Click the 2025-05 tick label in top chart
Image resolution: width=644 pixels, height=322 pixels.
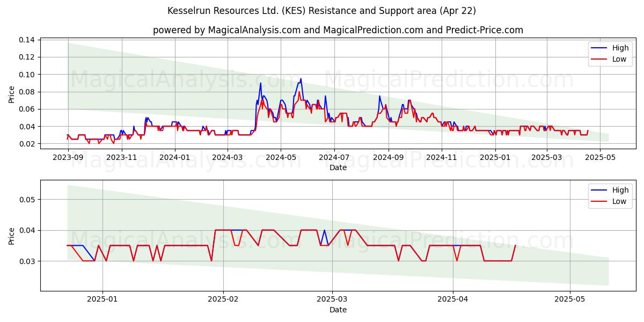pos(599,157)
